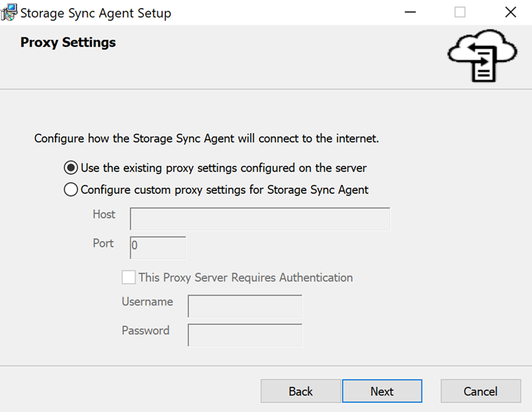
Task: Cancel the Storage Sync Agent setup
Action: coord(480,391)
